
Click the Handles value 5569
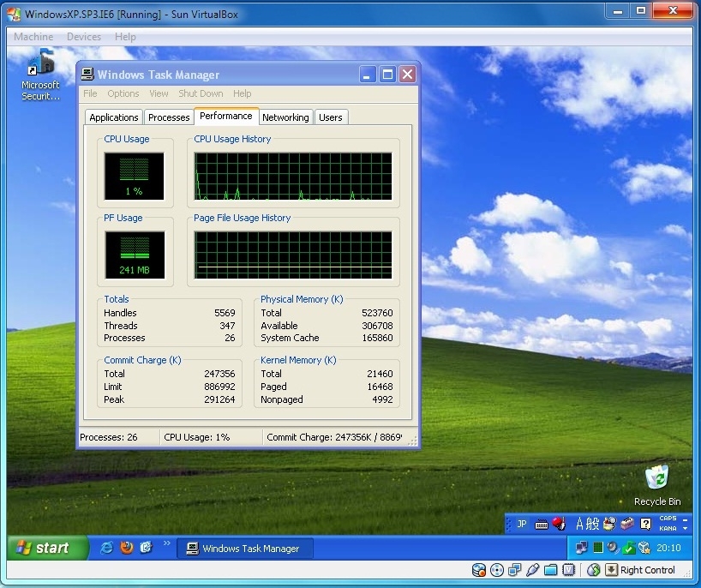(x=225, y=313)
